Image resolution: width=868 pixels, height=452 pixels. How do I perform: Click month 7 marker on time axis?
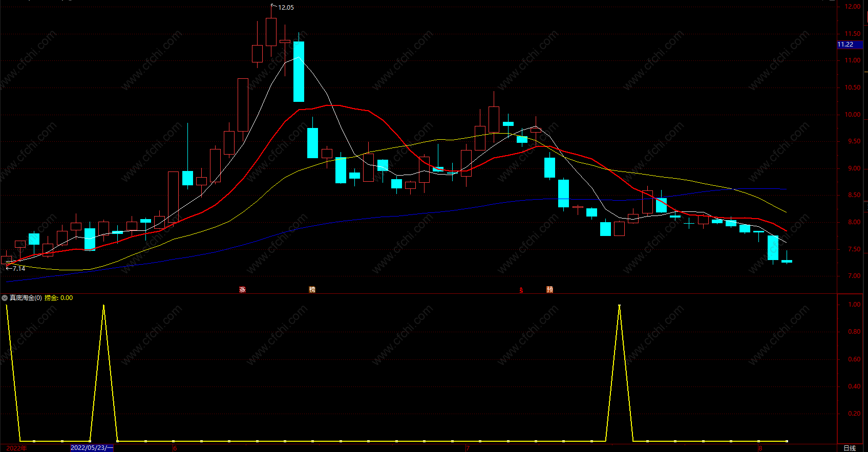click(x=468, y=448)
